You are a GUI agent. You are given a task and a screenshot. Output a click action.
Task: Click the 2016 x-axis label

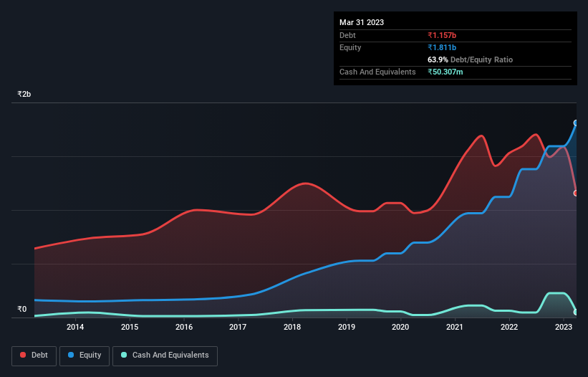(x=184, y=327)
